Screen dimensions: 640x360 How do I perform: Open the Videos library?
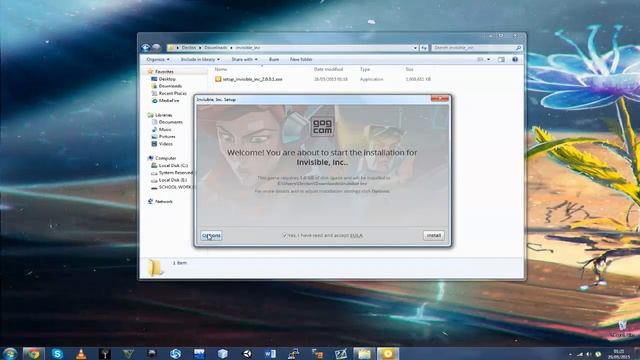[165, 144]
